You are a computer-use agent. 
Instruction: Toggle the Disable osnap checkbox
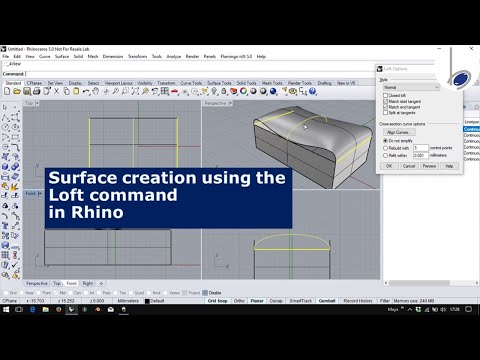click(205, 293)
